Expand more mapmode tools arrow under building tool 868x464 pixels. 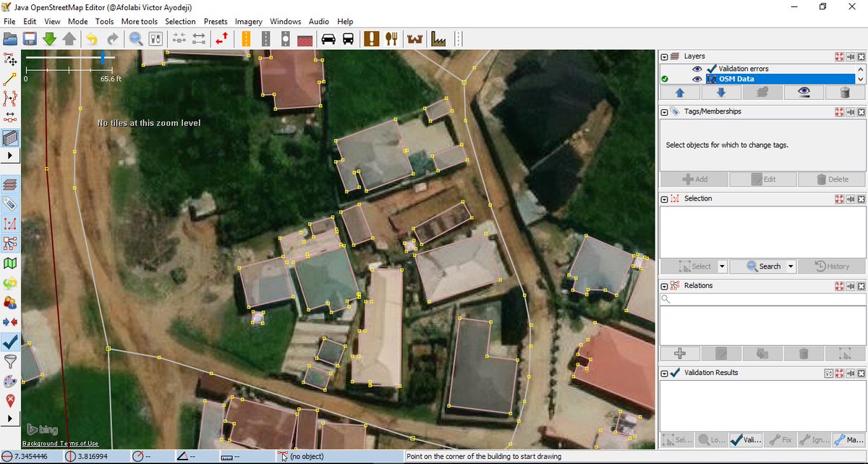[x=10, y=155]
